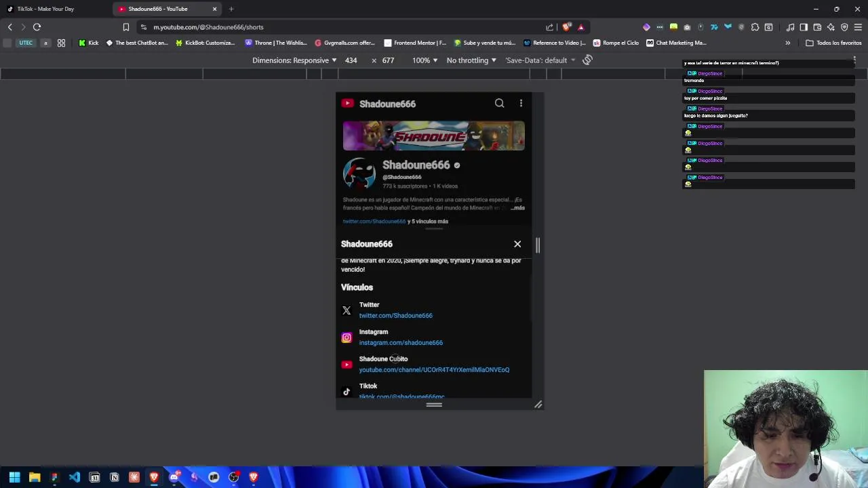Open Discord from the taskbar
Screen dimensions: 868x488
point(174,477)
